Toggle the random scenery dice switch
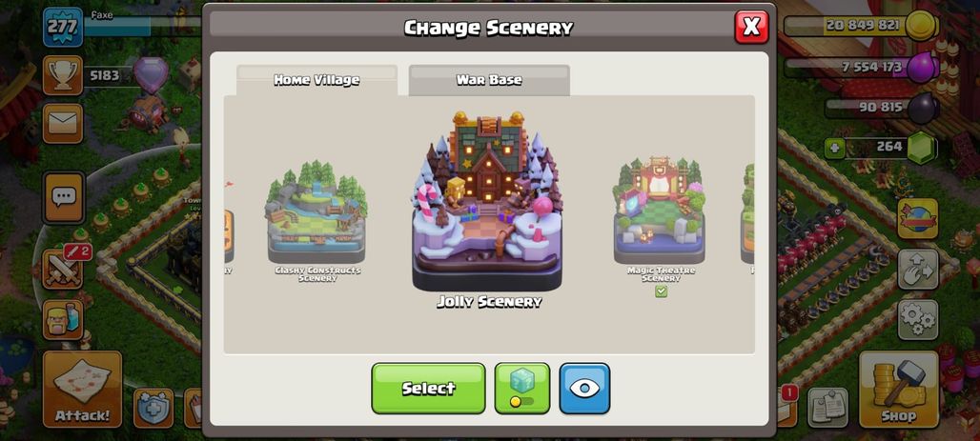This screenshot has width=980, height=441. point(521,388)
